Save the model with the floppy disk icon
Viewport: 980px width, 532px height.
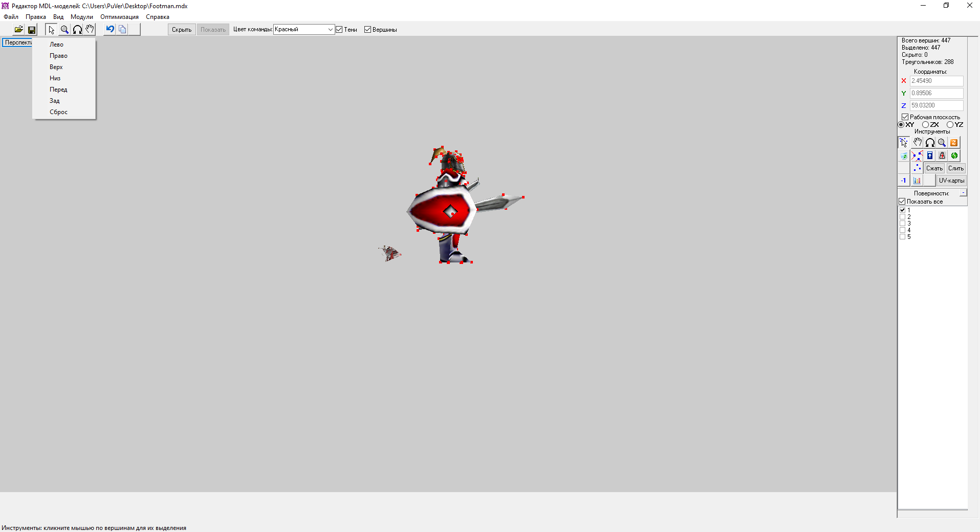(32, 30)
